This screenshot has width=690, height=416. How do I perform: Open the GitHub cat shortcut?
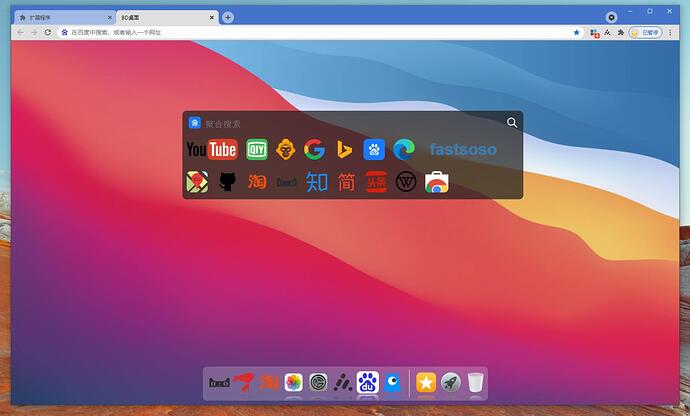(227, 182)
